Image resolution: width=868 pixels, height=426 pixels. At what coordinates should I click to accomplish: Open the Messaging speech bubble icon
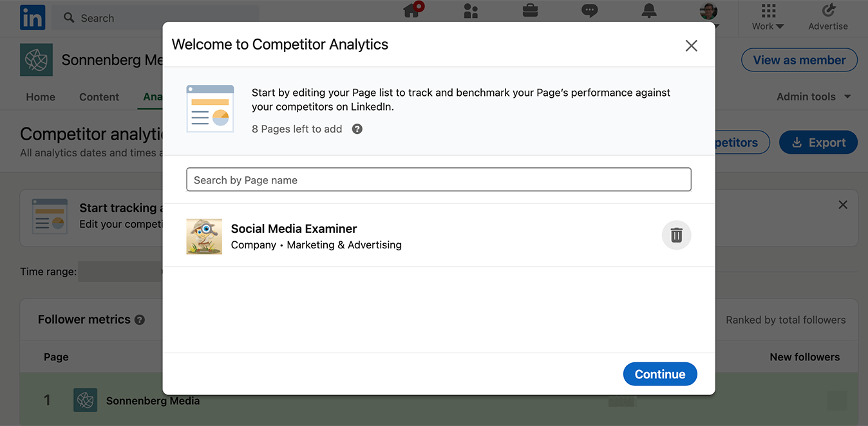[x=589, y=10]
